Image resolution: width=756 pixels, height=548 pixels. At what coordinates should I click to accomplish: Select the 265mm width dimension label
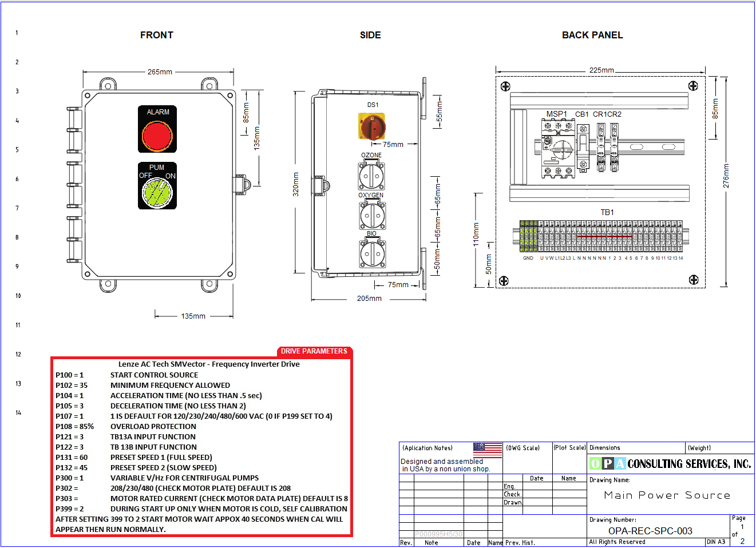[160, 72]
